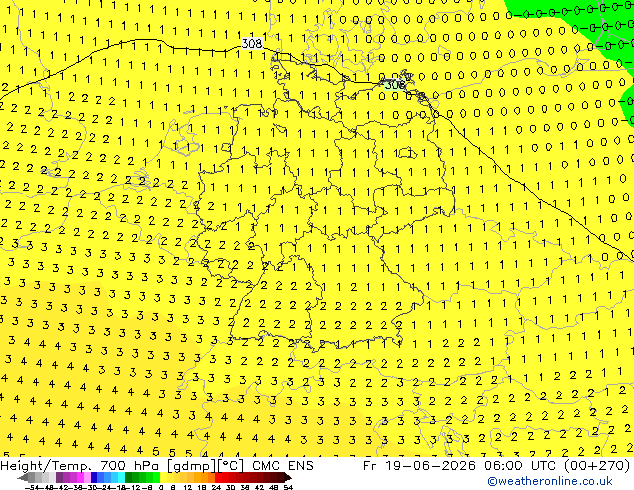
Task: Open the weatheronline.co.uk copyright link
Action: click(x=550, y=481)
